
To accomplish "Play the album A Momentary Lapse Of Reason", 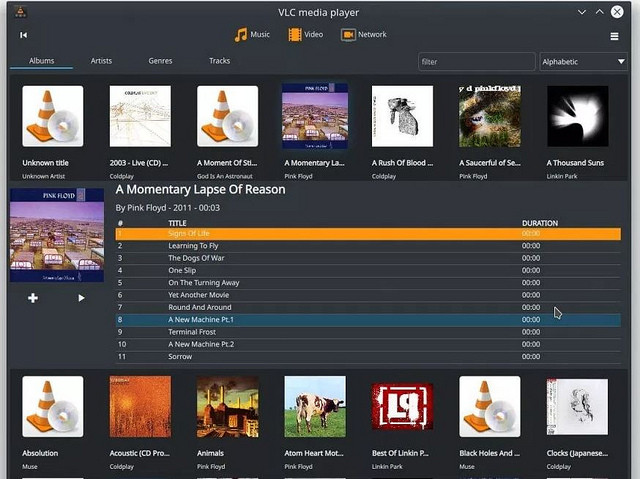I will [81, 298].
